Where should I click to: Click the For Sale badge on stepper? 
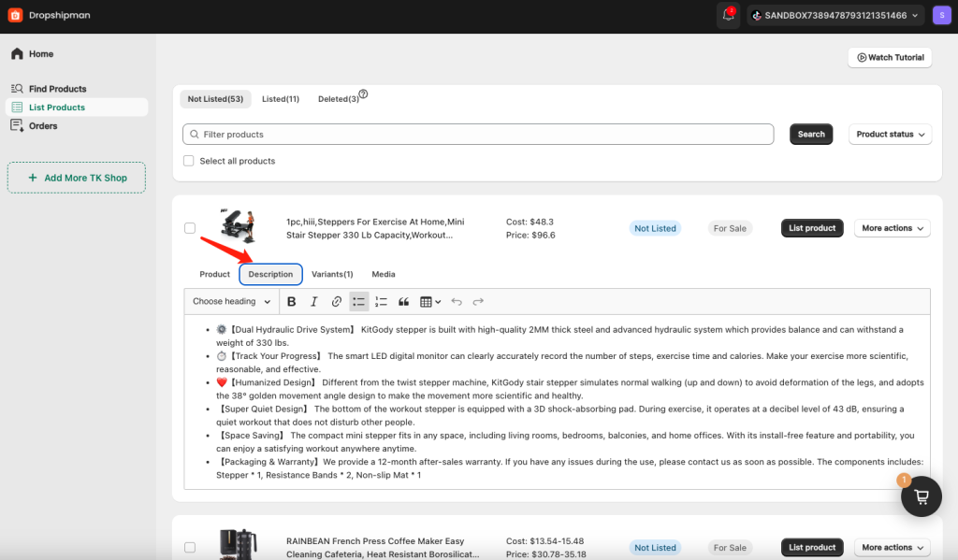(730, 228)
